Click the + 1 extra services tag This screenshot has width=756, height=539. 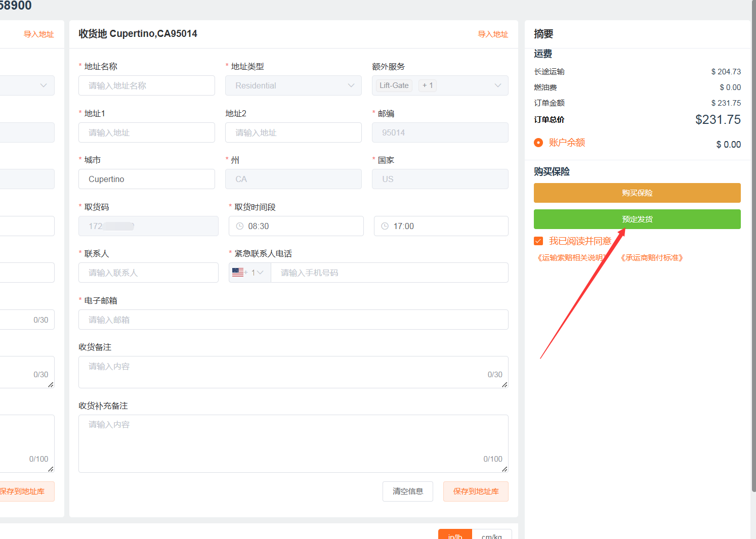428,85
